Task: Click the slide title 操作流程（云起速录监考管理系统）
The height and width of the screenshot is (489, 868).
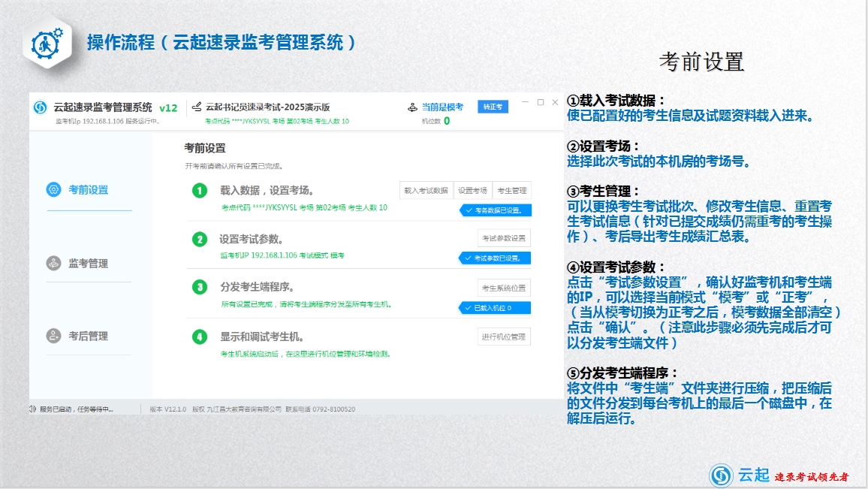Action: pyautogui.click(x=222, y=43)
